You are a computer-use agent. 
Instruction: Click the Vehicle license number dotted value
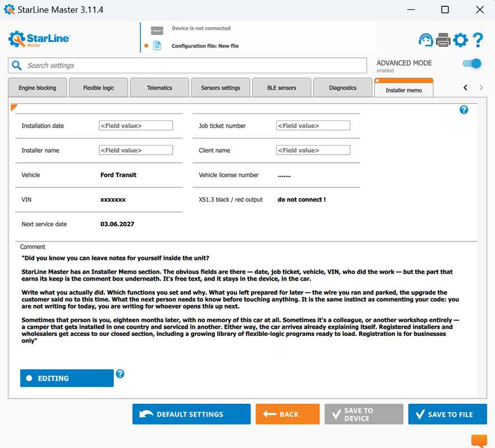click(284, 176)
